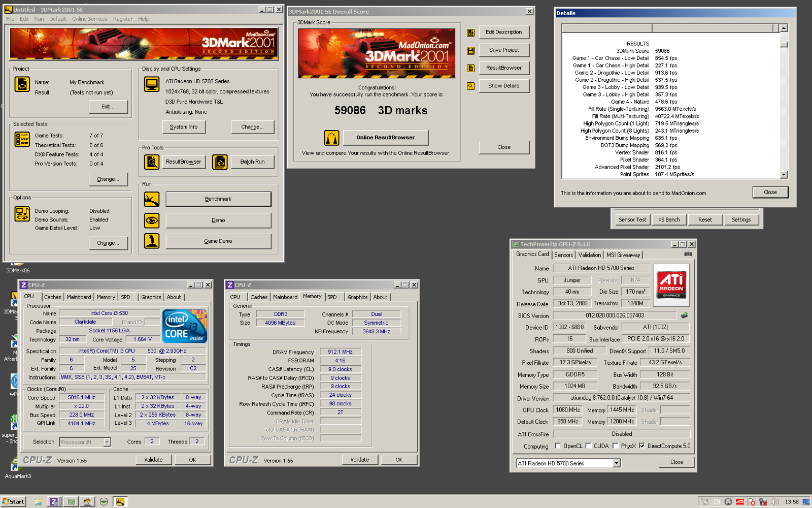Click the Start button
Screen dimensions: 812x508
13,502
